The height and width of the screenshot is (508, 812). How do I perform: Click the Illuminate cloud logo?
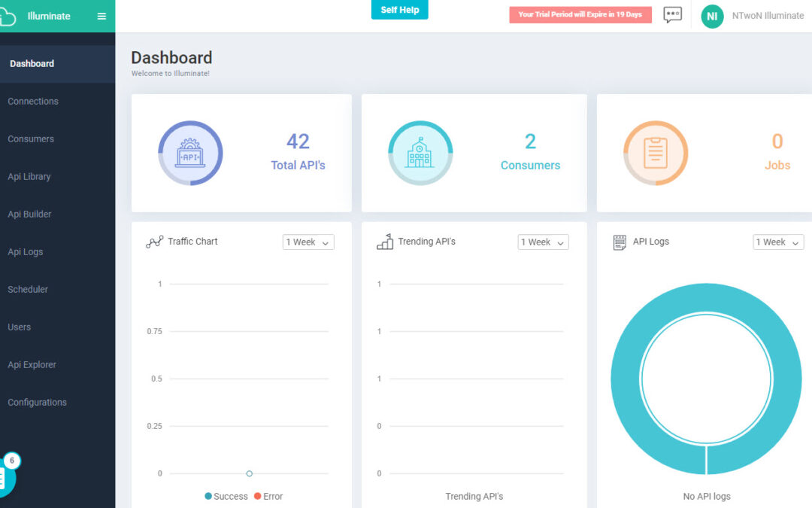pyautogui.click(x=6, y=17)
